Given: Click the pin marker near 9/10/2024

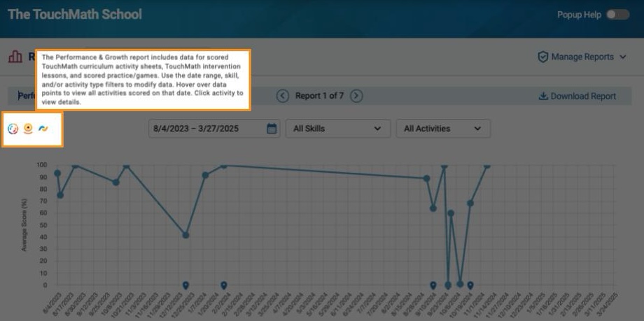Looking at the screenshot, I should (x=433, y=285).
